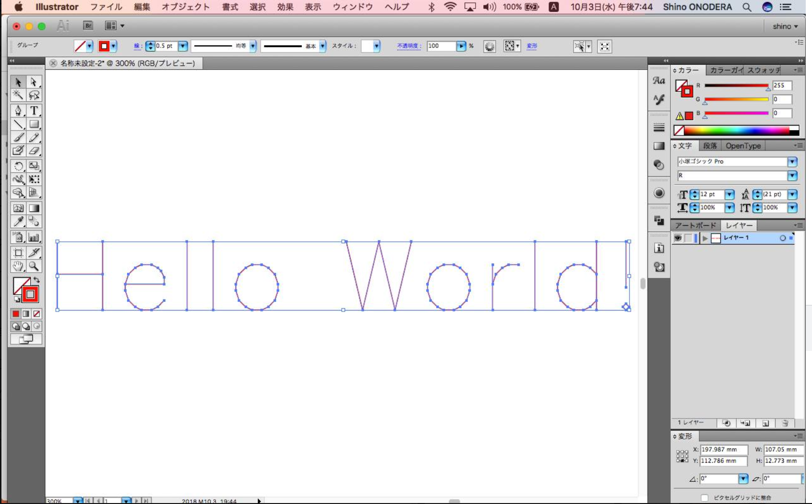Viewport: 812px width, 504px height.
Task: Choose the Eraser tool
Action: click(x=34, y=151)
